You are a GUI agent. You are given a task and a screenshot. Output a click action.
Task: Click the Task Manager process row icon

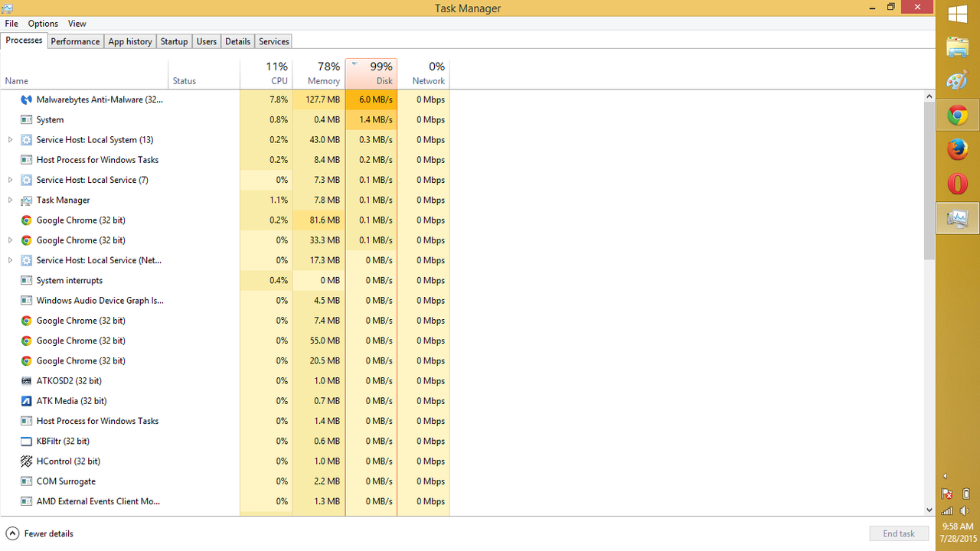pyautogui.click(x=27, y=200)
